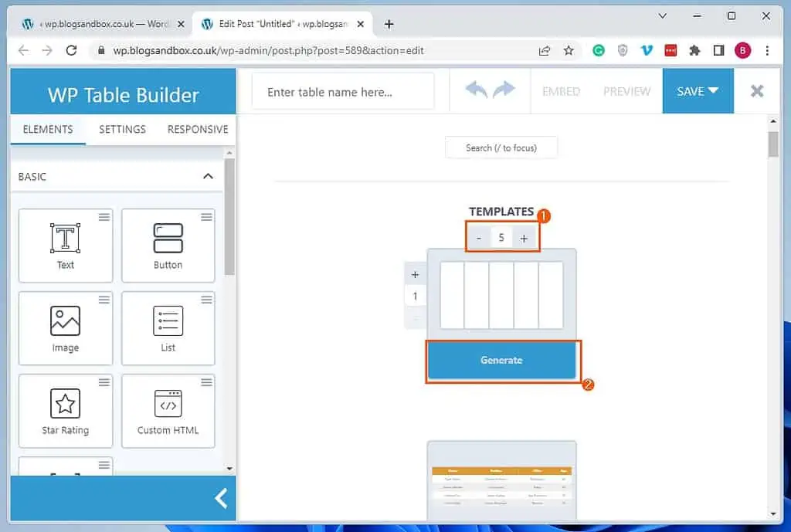Select the Custom HTML element icon
The width and height of the screenshot is (791, 532).
pyautogui.click(x=168, y=403)
